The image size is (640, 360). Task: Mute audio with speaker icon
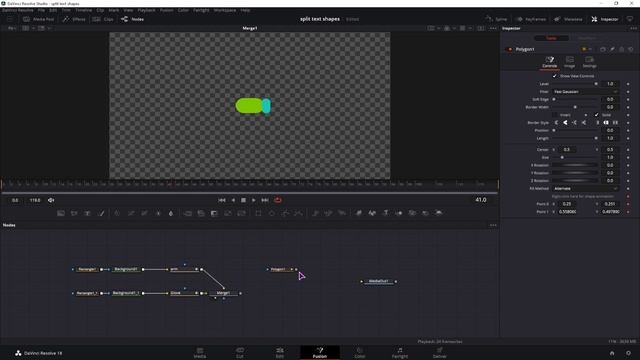[x=51, y=200]
